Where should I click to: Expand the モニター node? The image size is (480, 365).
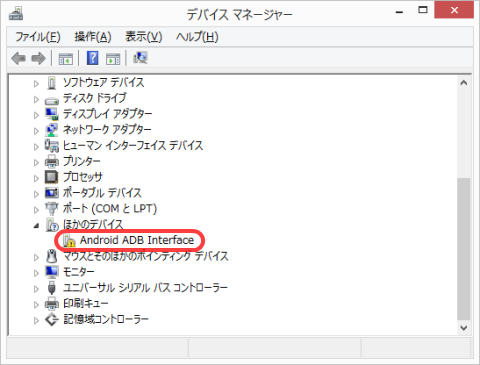(x=36, y=273)
